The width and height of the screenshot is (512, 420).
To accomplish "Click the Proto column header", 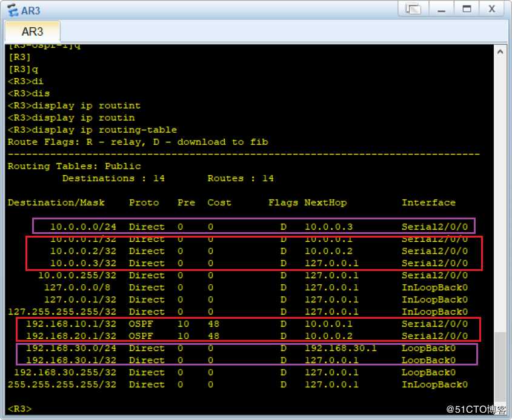I will point(144,202).
